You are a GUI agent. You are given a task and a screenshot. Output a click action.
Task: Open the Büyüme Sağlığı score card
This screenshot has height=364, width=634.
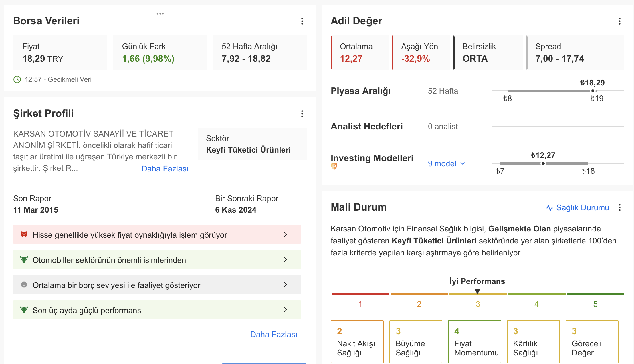416,342
